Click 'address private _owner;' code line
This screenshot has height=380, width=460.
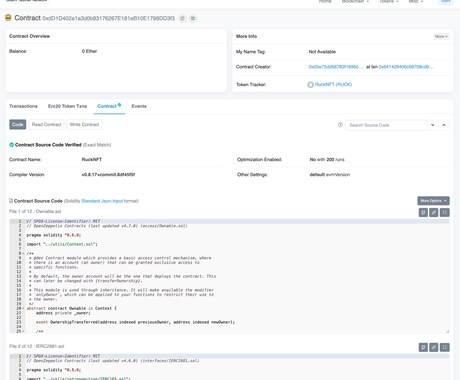tap(63, 313)
